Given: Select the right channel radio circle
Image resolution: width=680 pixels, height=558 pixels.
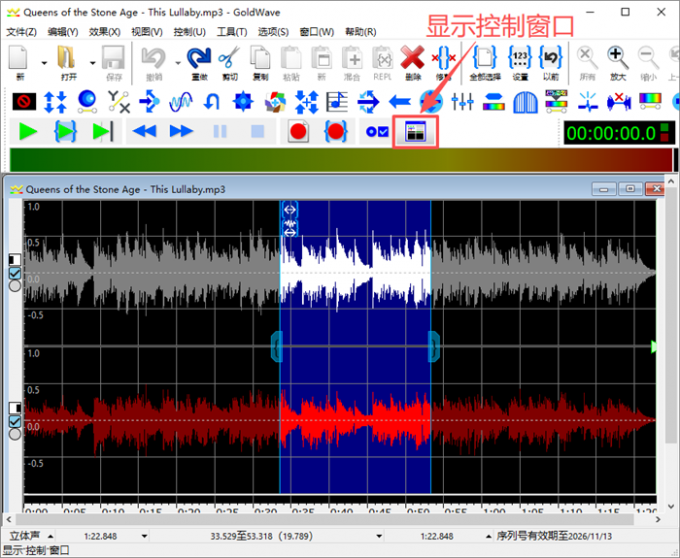Looking at the screenshot, I should click(x=15, y=434).
